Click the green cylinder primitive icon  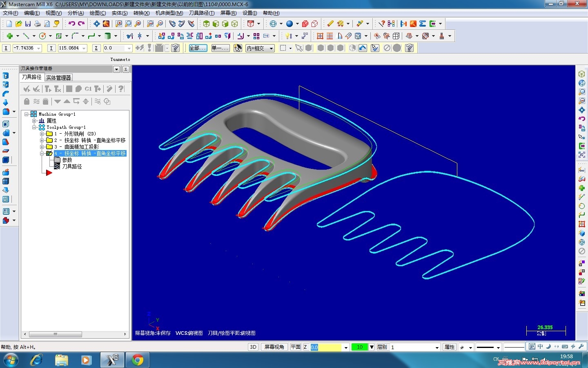(x=108, y=36)
